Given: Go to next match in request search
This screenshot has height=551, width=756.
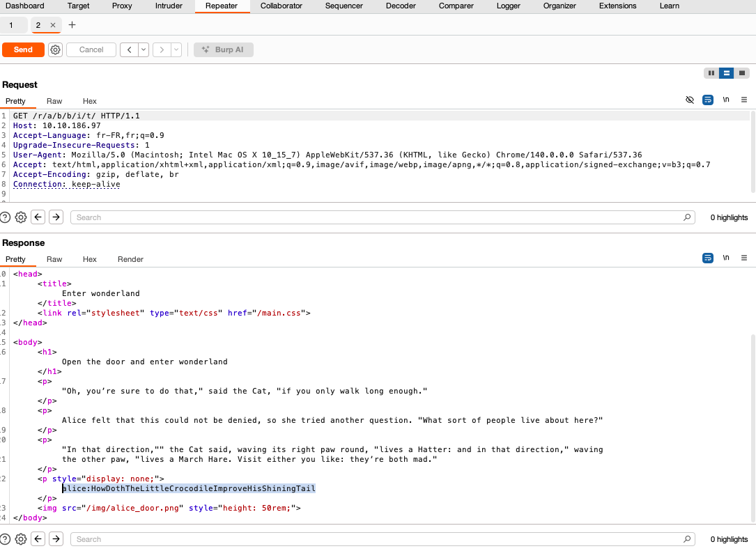Looking at the screenshot, I should (56, 217).
